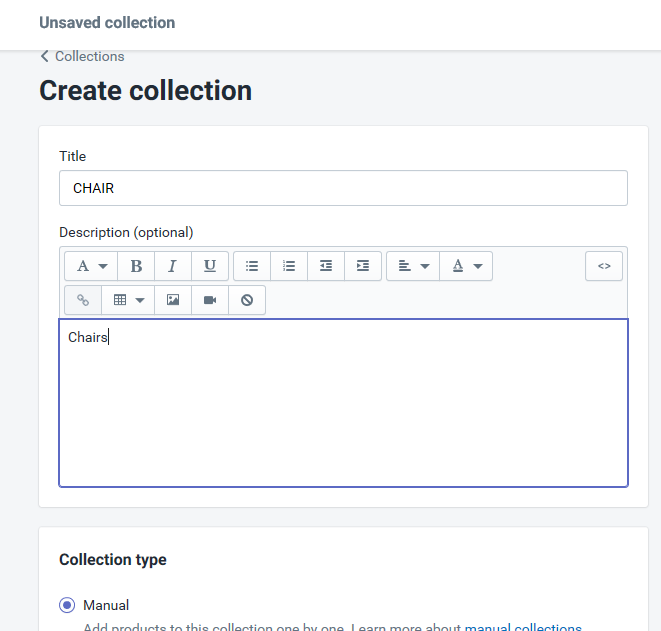Select the Manual collection type
661x631 pixels.
pos(67,605)
